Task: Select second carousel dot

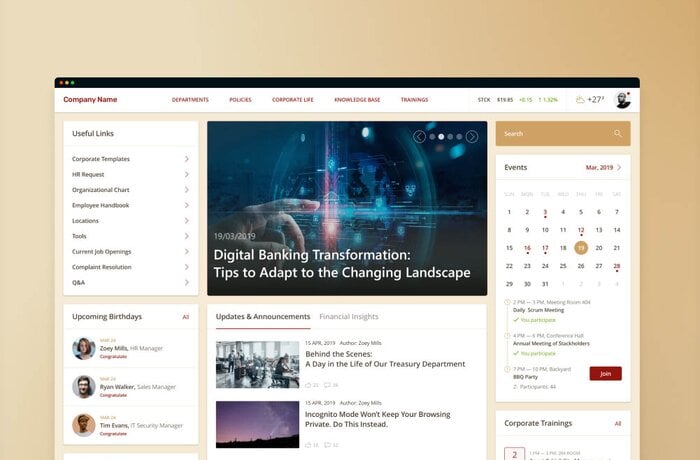Action: click(x=441, y=137)
